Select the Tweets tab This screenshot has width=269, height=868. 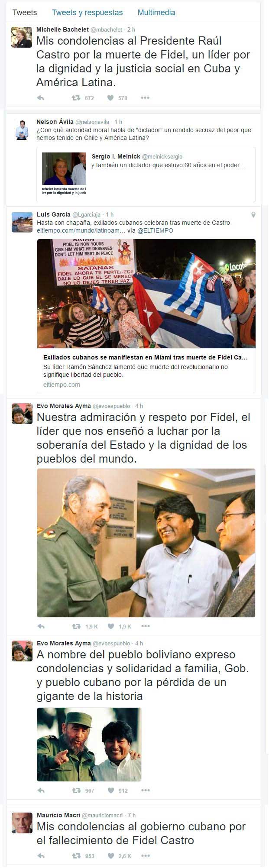tap(25, 13)
